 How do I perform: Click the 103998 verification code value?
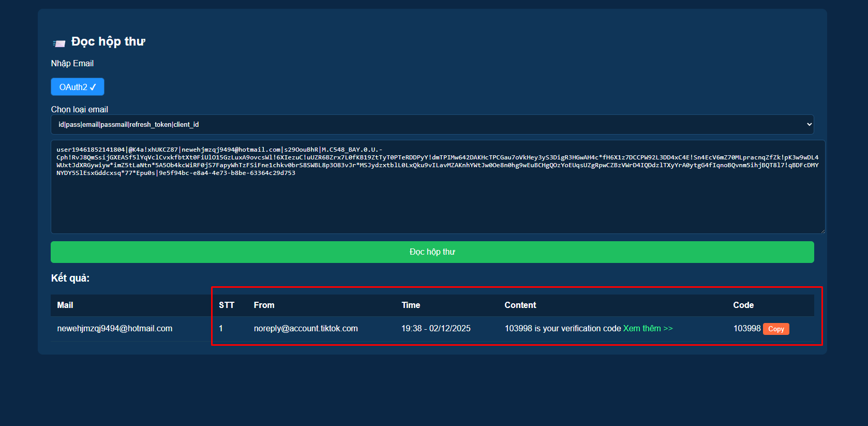pos(746,329)
